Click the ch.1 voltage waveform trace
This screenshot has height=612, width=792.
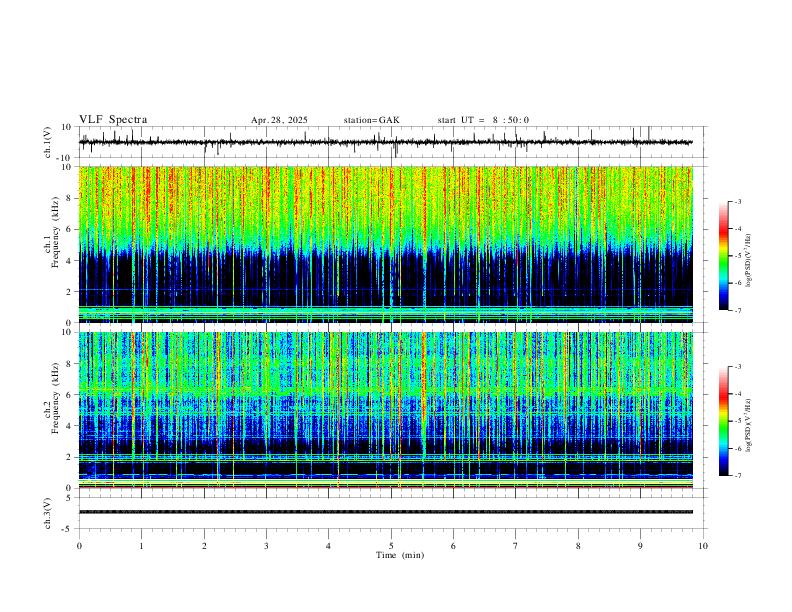click(x=385, y=142)
